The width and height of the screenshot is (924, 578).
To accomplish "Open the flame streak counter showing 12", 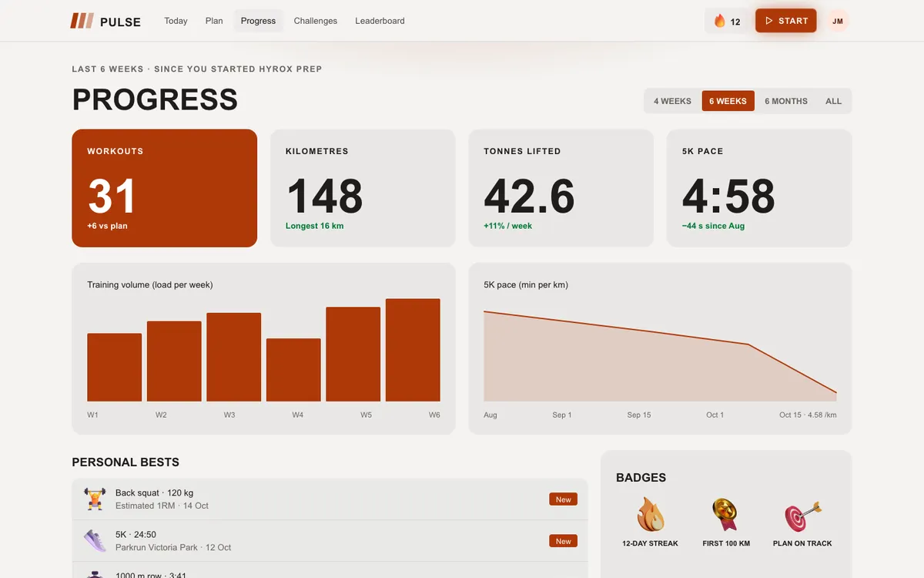I will [728, 21].
